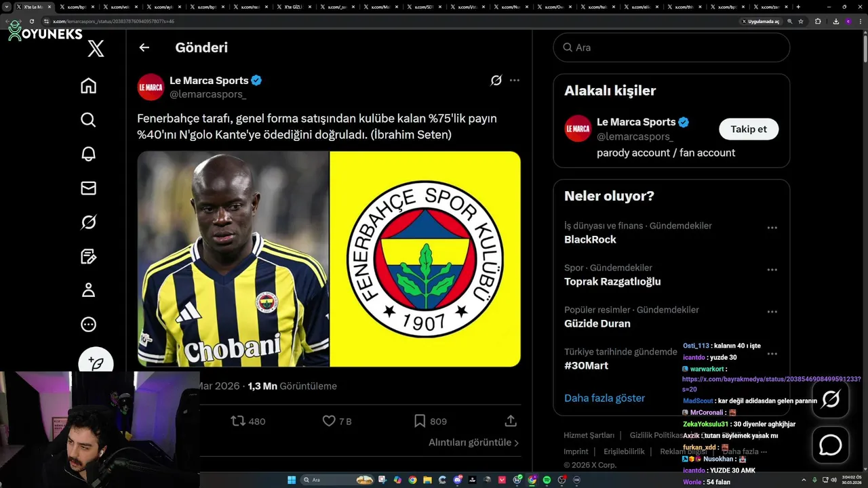
Task: Click Le Marca avatar on the post
Action: [151, 87]
